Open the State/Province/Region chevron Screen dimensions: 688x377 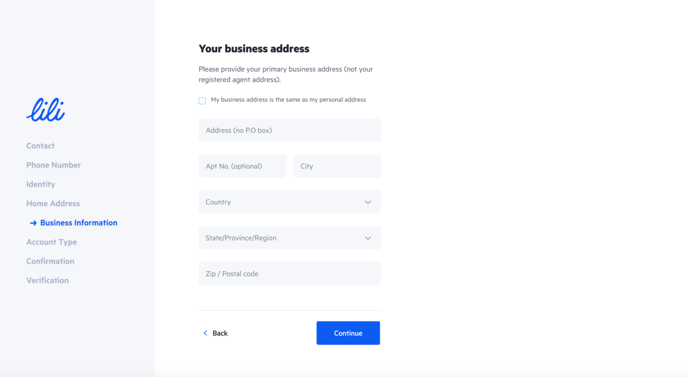pos(368,238)
